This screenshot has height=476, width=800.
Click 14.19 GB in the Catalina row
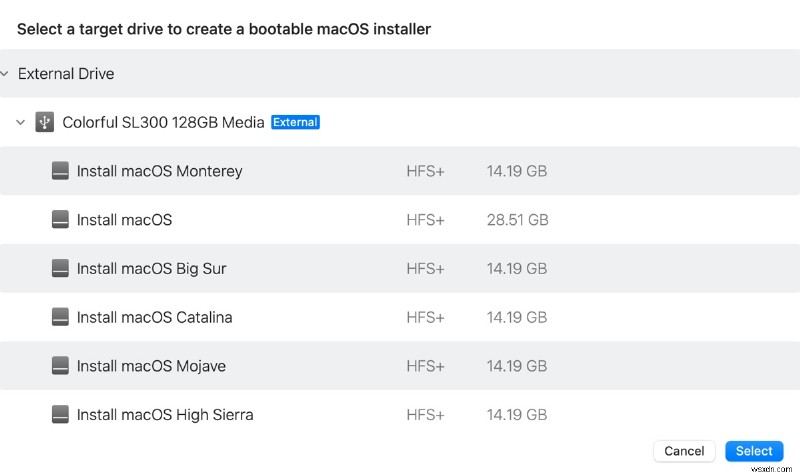pos(517,317)
